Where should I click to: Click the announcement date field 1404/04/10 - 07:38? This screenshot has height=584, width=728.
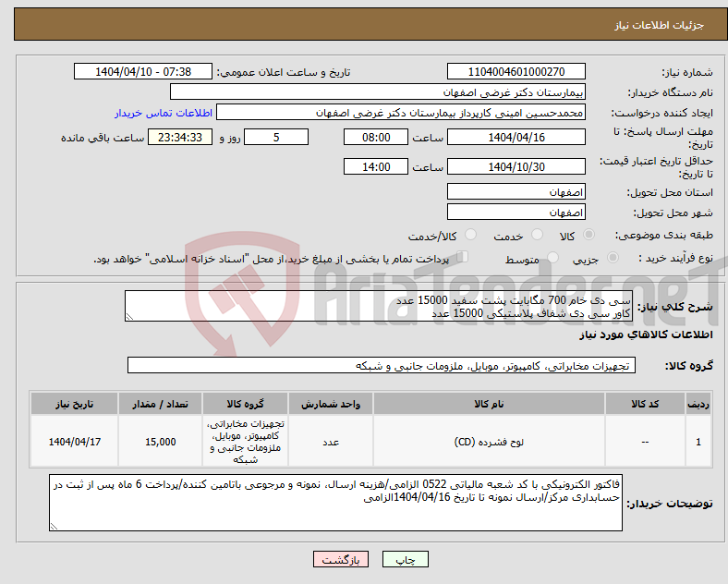click(143, 71)
